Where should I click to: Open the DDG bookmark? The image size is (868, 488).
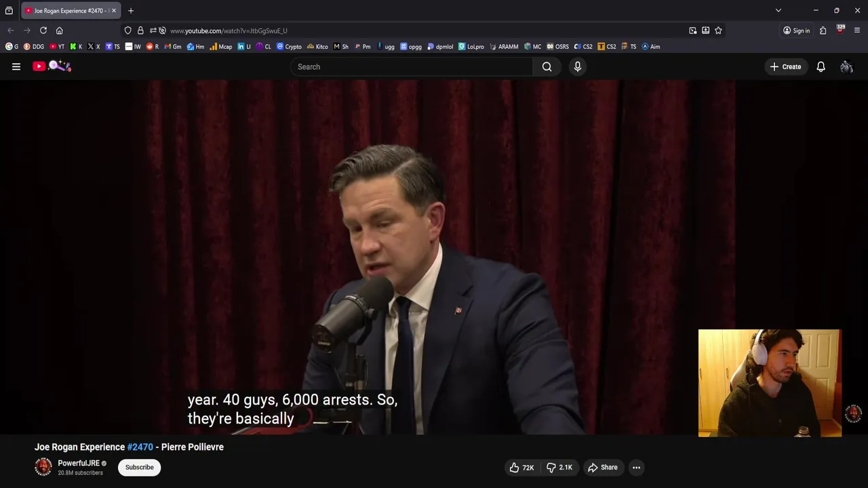[x=34, y=47]
